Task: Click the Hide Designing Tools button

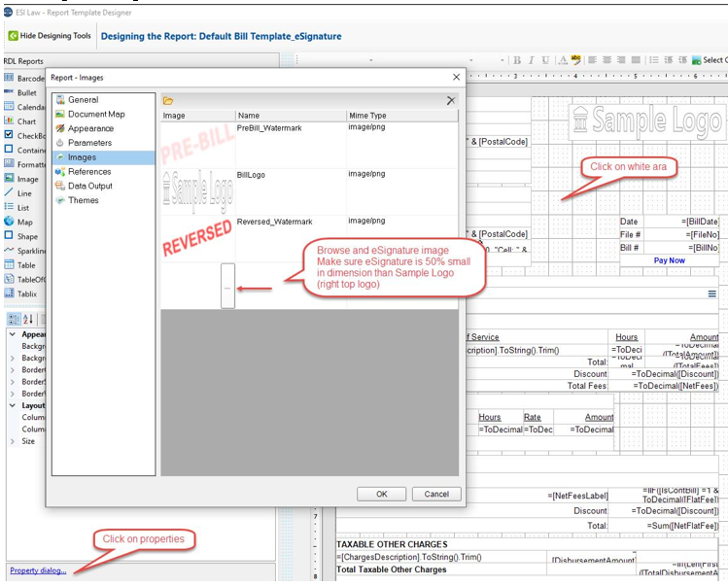Action: (x=50, y=36)
